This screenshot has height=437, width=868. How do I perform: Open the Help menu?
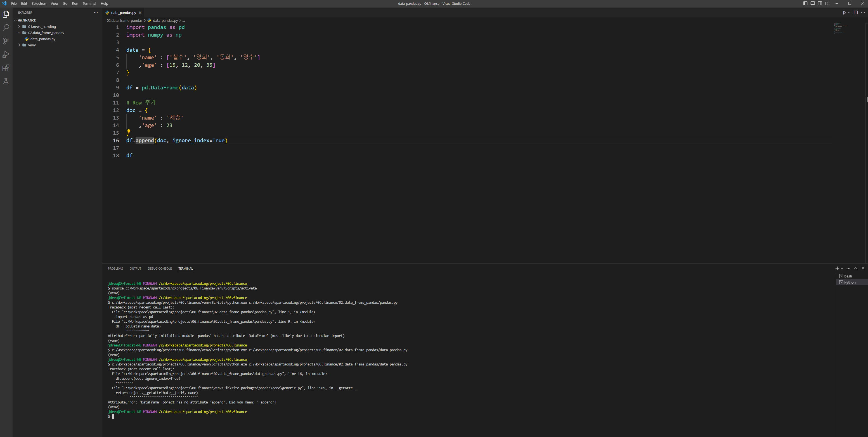(x=105, y=3)
